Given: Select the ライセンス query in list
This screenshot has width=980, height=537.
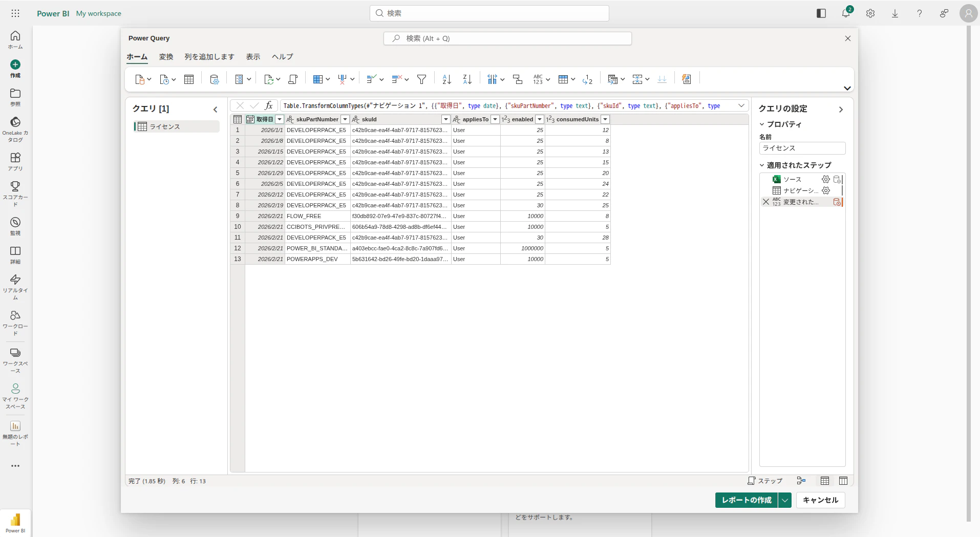Looking at the screenshot, I should (x=177, y=126).
